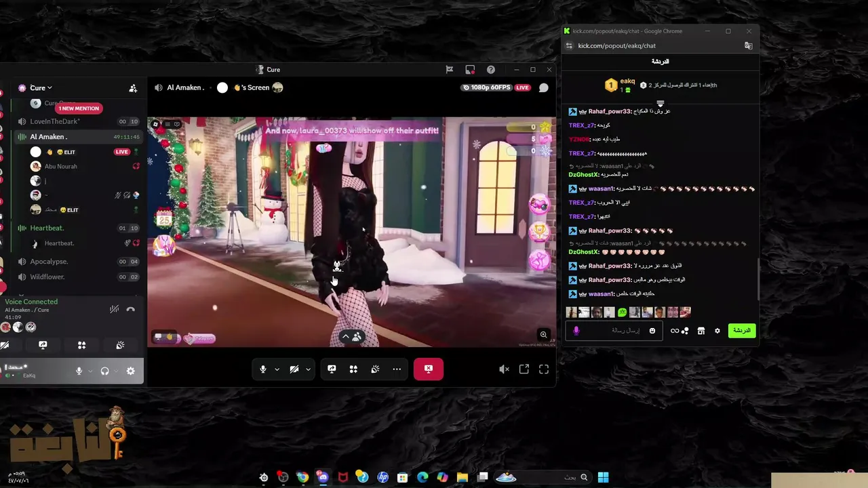Show the voice channel chat bubble icon
The width and height of the screenshot is (868, 488).
pyautogui.click(x=543, y=87)
